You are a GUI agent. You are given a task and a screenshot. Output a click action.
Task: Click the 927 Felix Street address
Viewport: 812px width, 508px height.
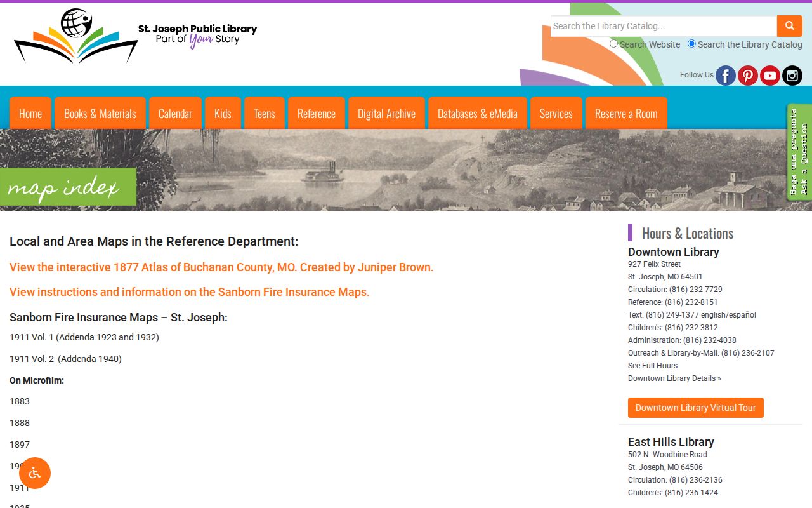pyautogui.click(x=654, y=264)
